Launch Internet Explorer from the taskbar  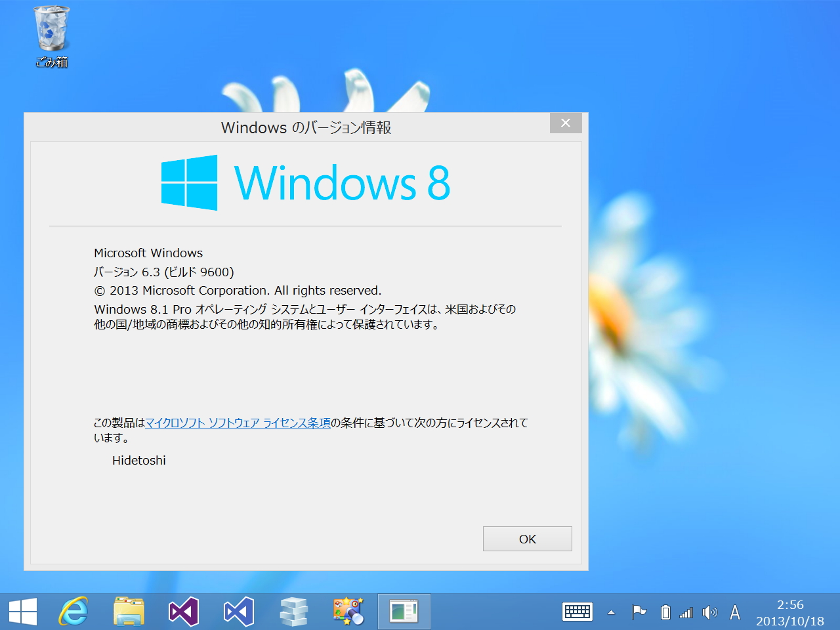[73, 611]
